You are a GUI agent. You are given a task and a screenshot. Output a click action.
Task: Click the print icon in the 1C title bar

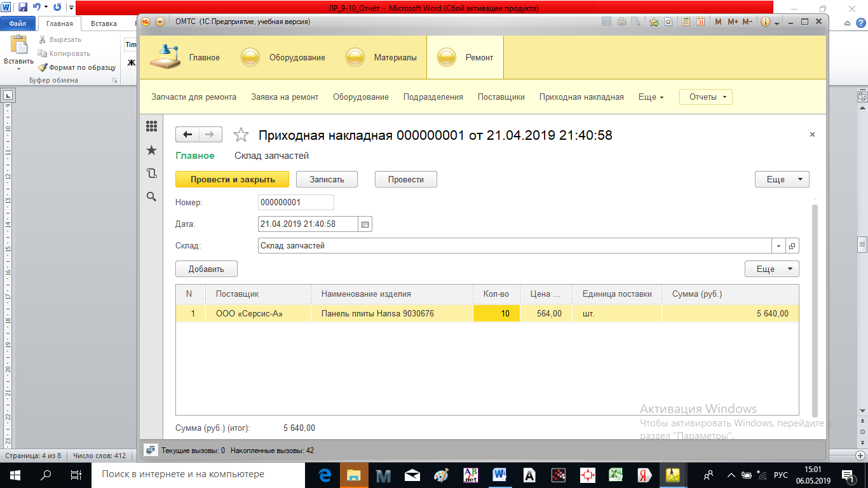(x=621, y=22)
